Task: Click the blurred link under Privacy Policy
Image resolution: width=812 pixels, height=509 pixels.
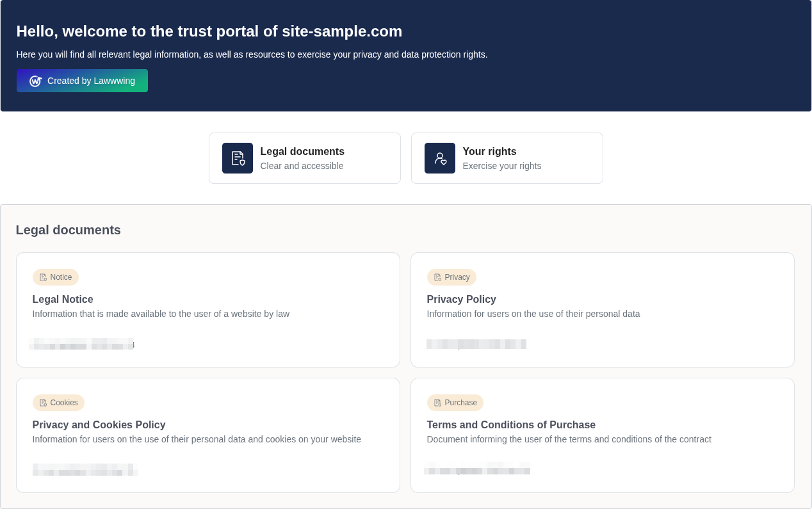Action: 476,344
